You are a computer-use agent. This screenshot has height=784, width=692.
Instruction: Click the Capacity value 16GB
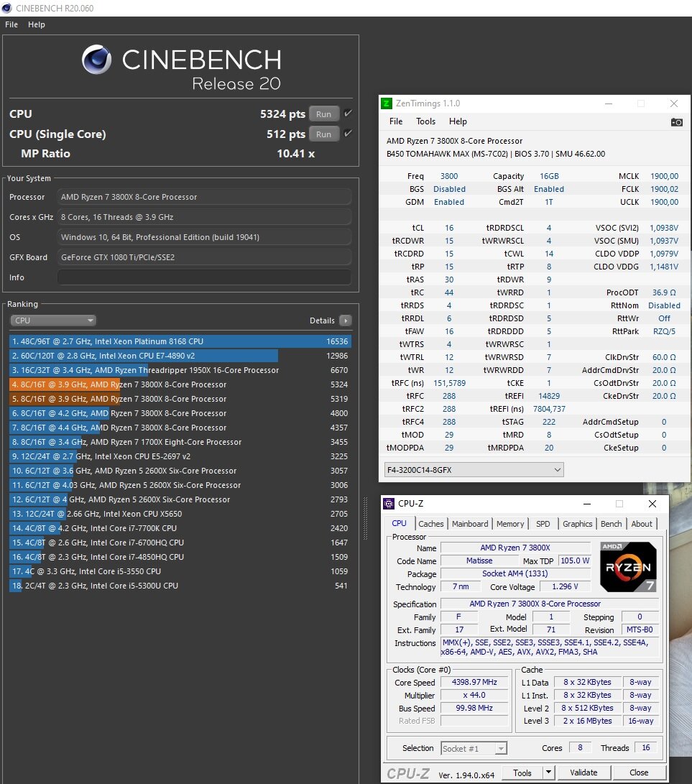click(x=549, y=176)
